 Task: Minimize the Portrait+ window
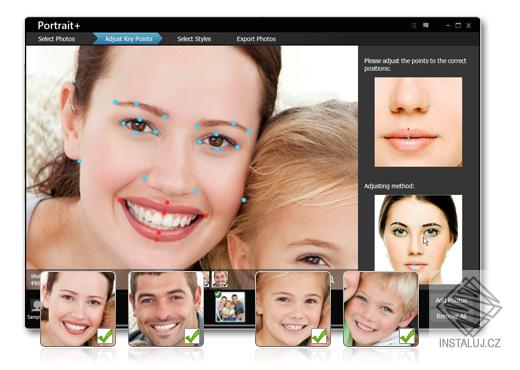pos(448,25)
